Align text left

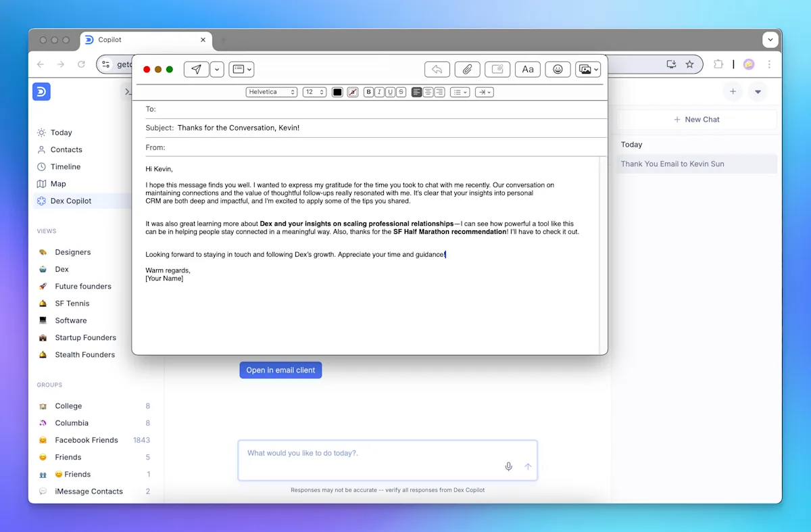[417, 92]
